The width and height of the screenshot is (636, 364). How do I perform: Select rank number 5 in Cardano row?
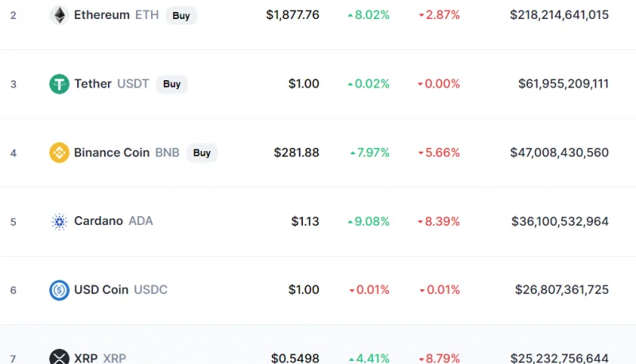tap(14, 222)
